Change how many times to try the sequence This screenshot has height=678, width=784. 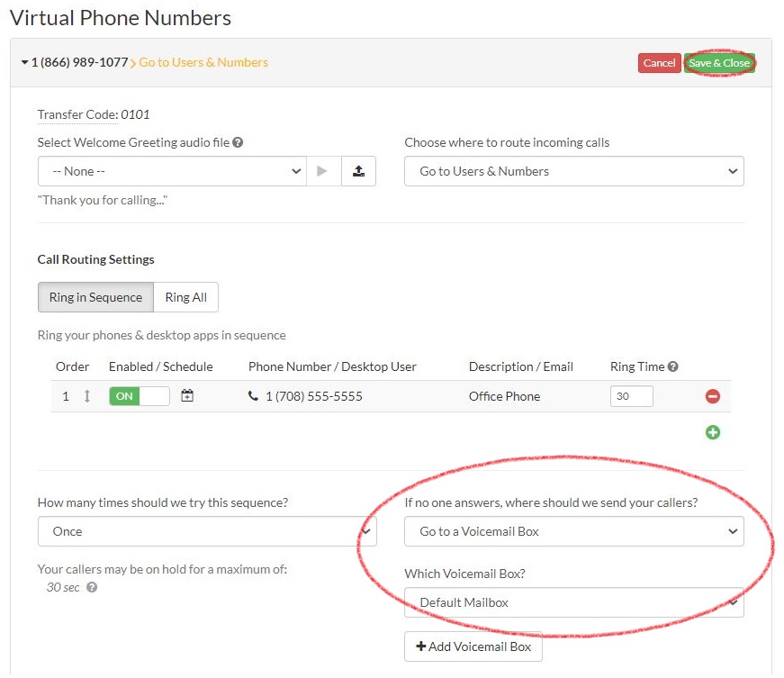click(x=207, y=531)
